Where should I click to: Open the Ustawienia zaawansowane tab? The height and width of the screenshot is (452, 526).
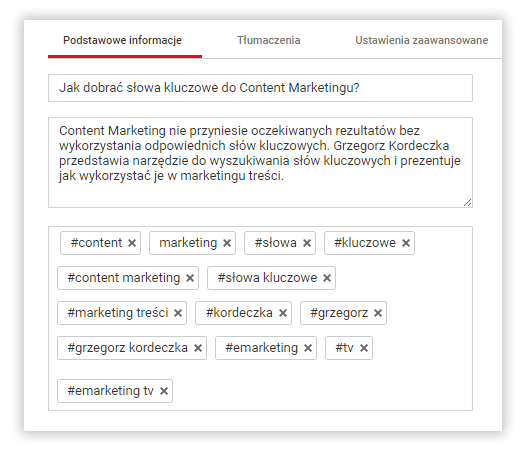pyautogui.click(x=421, y=40)
